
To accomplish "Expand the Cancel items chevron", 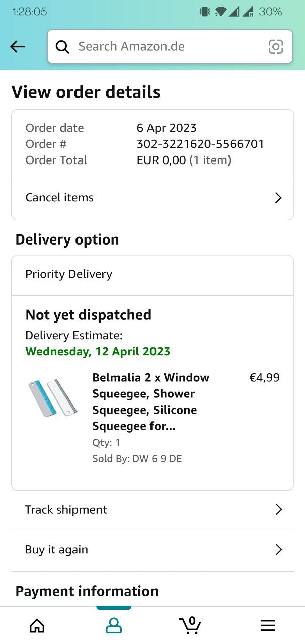I will pos(278,198).
